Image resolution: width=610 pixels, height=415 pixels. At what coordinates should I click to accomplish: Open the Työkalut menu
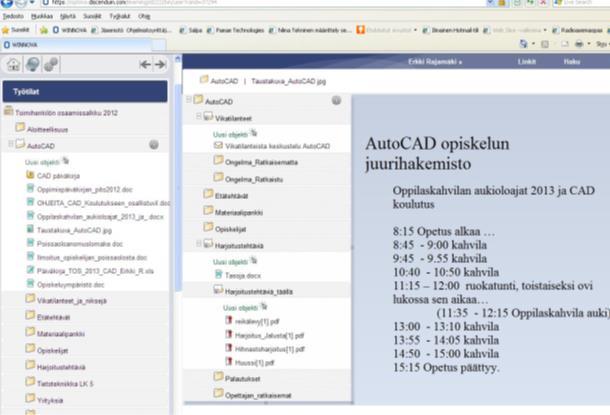120,16
